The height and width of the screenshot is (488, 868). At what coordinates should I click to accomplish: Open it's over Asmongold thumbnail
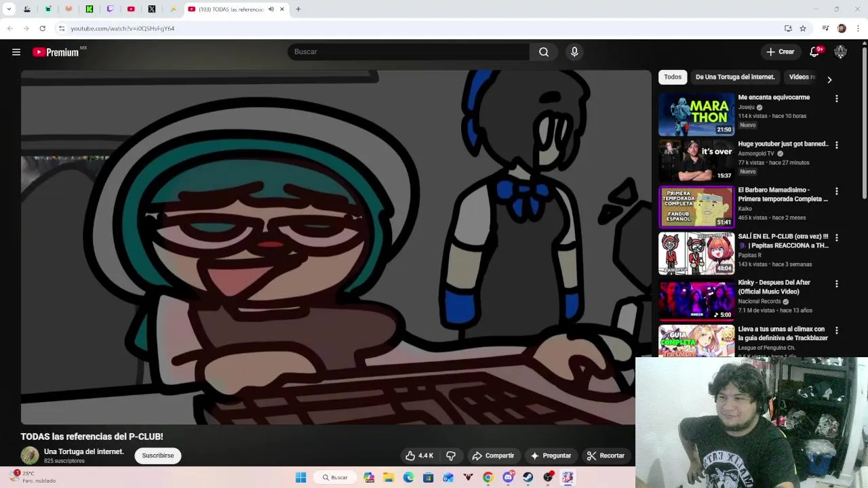click(696, 161)
